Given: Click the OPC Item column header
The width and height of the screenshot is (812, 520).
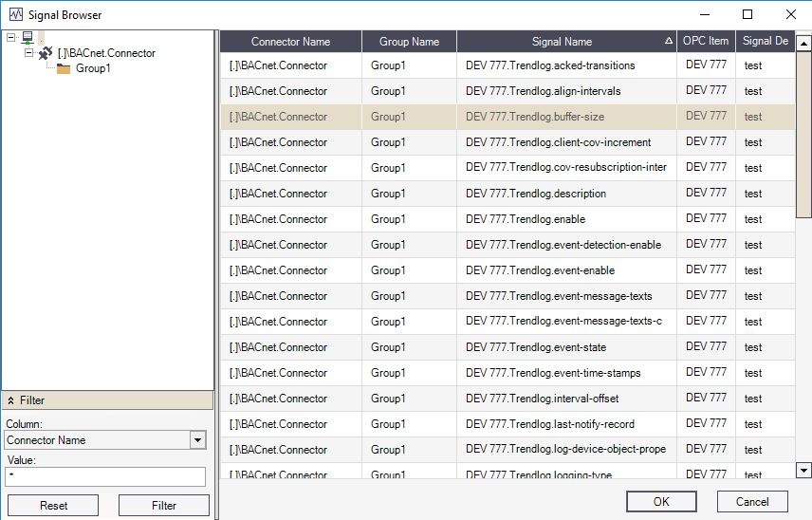Looking at the screenshot, I should (706, 42).
